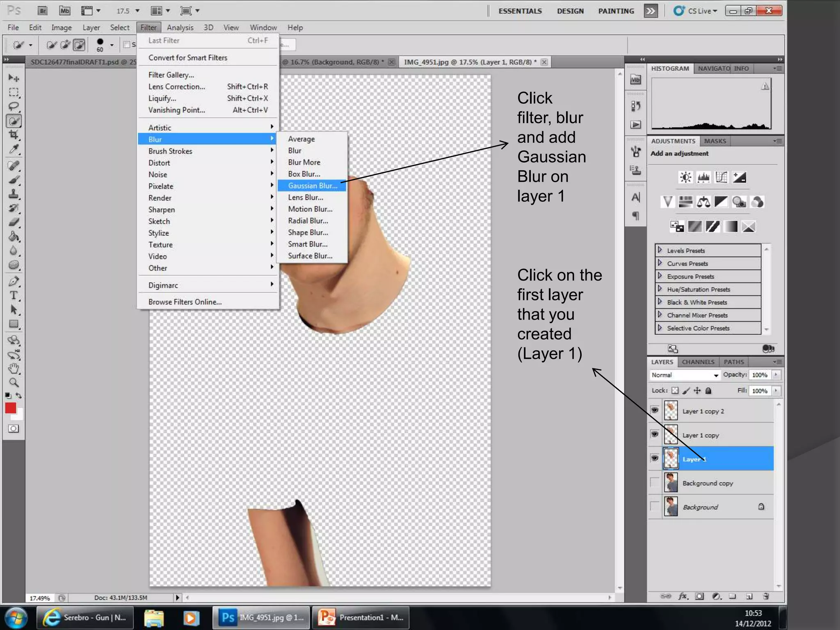
Task: Switch to the Masks tab
Action: (x=715, y=141)
